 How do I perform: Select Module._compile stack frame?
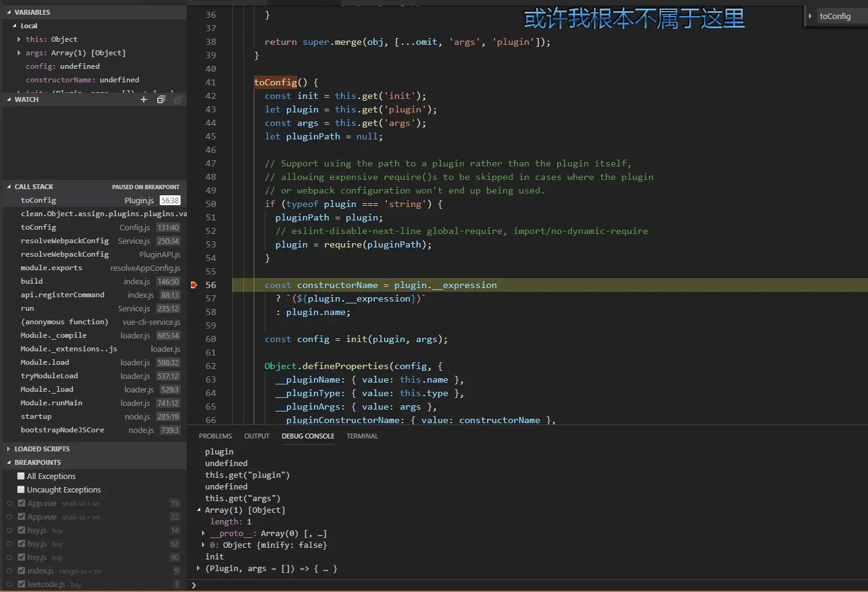95,335
